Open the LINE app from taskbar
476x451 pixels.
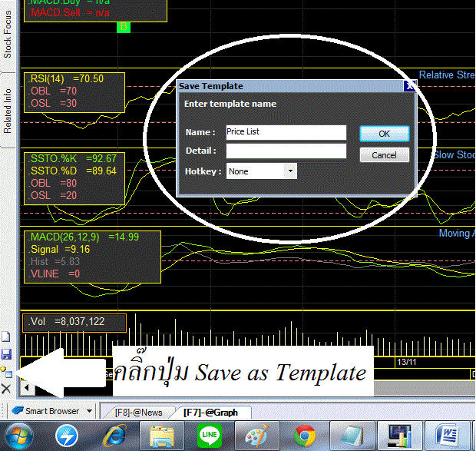point(209,436)
